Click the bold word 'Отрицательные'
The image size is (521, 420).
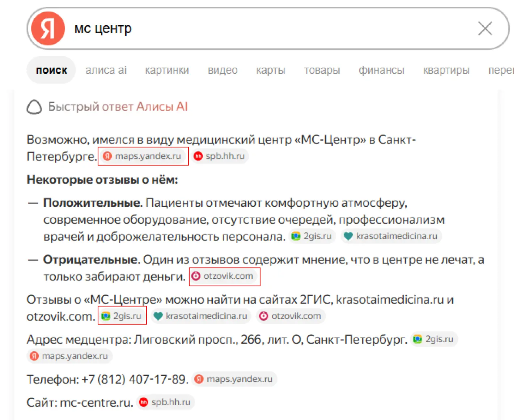pos(90,260)
